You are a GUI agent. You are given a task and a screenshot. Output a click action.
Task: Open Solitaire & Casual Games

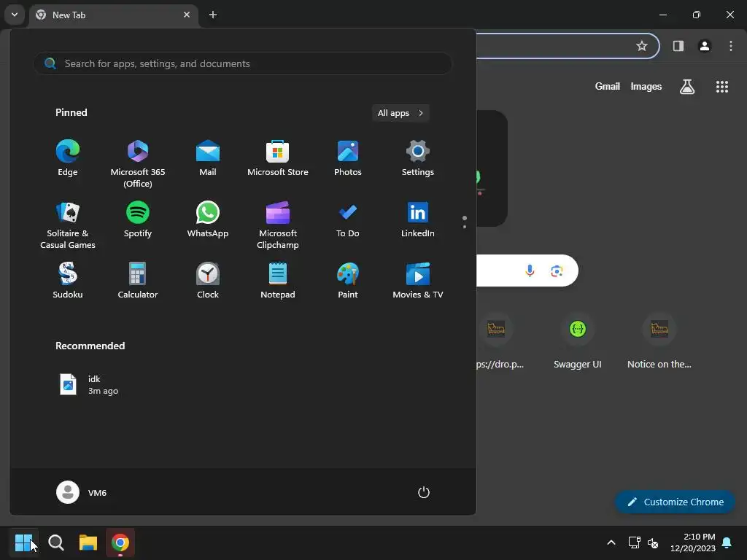(x=68, y=225)
